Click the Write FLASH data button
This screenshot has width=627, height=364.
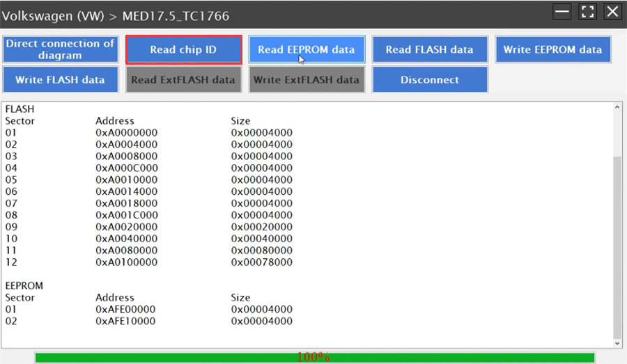[x=60, y=79]
